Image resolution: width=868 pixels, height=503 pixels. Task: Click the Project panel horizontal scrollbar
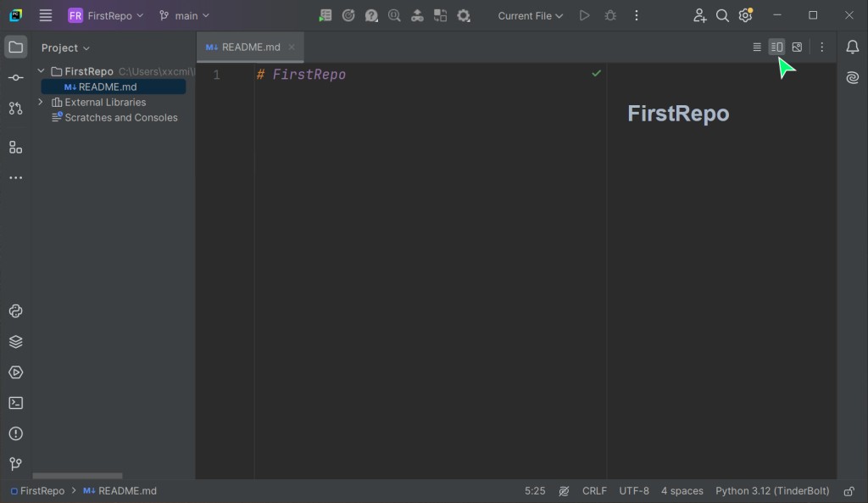[x=77, y=476]
